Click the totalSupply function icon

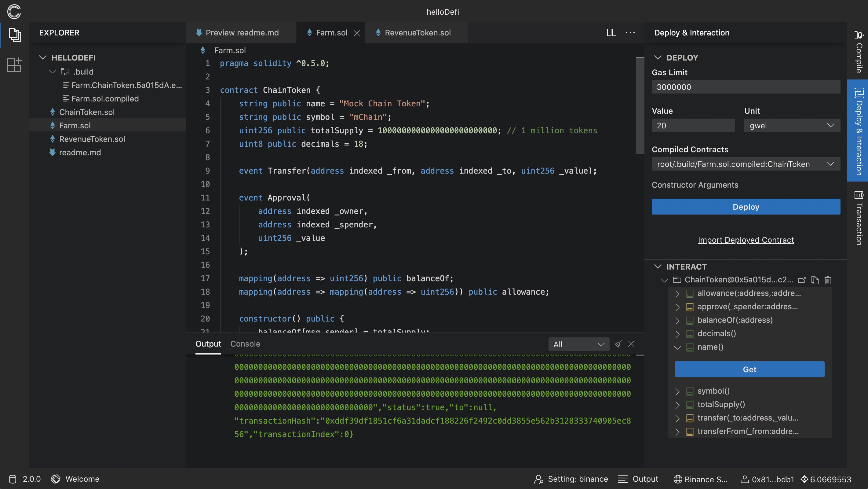click(x=690, y=405)
